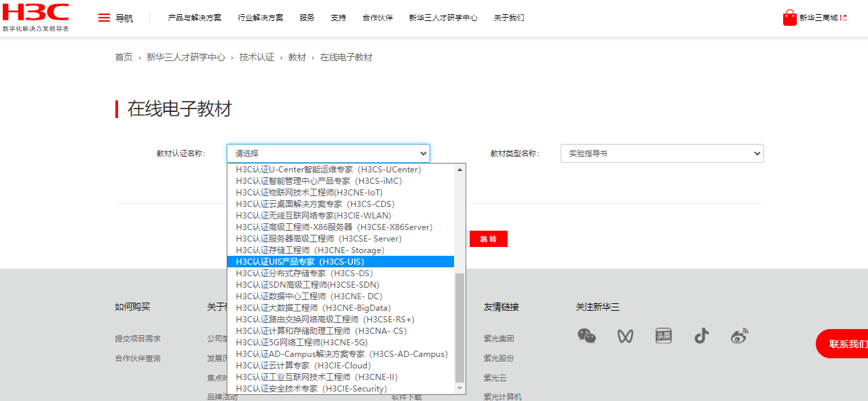Click the dropdown list scrollbar thumb
Image resolution: width=868 pixels, height=401 pixels.
point(460,328)
